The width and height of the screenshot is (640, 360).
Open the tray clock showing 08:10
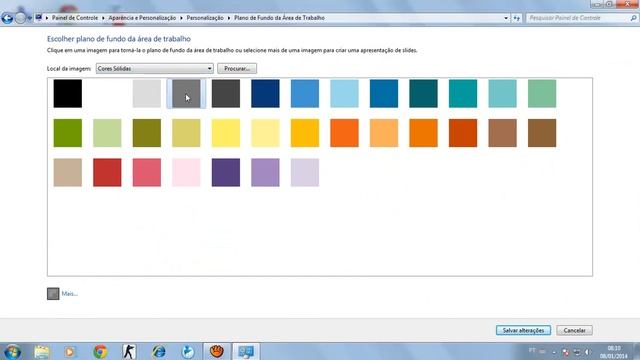point(613,352)
